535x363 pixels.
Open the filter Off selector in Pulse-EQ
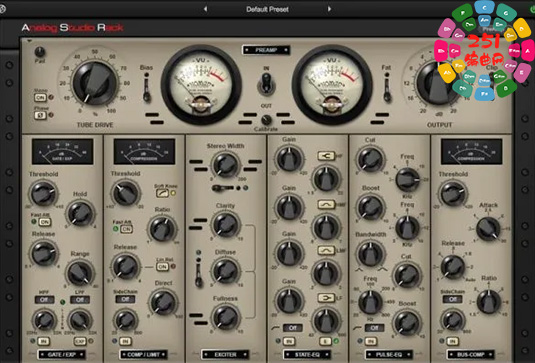pos(374,328)
